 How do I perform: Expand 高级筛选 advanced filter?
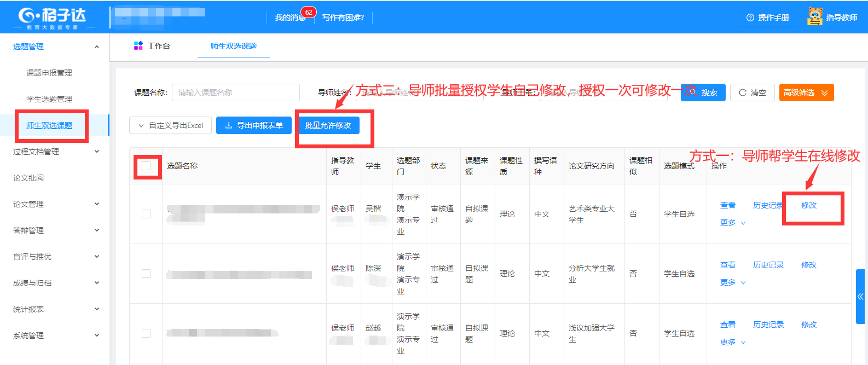click(806, 92)
